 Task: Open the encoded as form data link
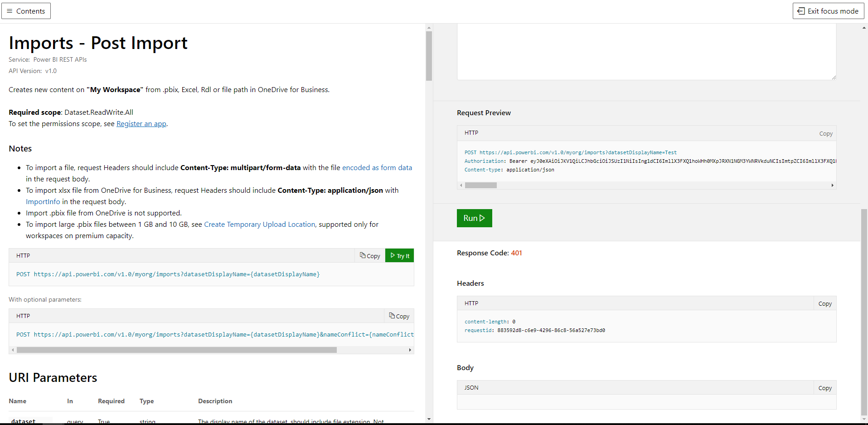click(x=377, y=168)
